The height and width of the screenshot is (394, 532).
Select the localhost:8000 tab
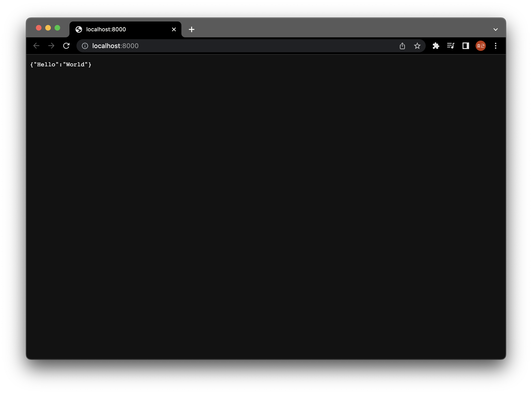(125, 29)
